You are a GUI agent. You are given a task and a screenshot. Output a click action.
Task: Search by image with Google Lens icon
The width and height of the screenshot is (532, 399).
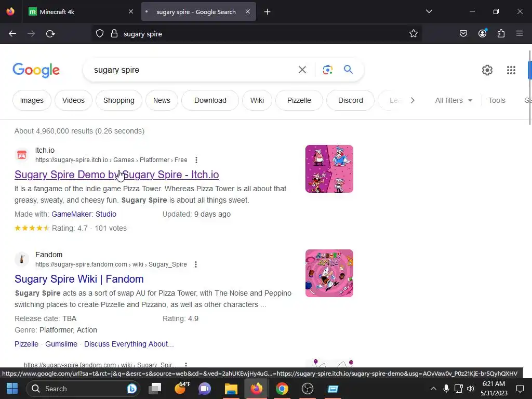(327, 70)
